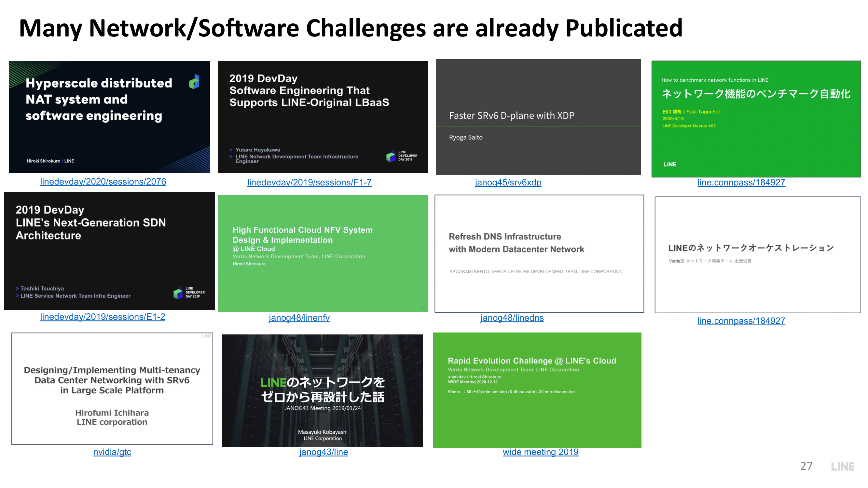Follow the janog48/linenfv link
This screenshot has width=868, height=488.
click(299, 318)
